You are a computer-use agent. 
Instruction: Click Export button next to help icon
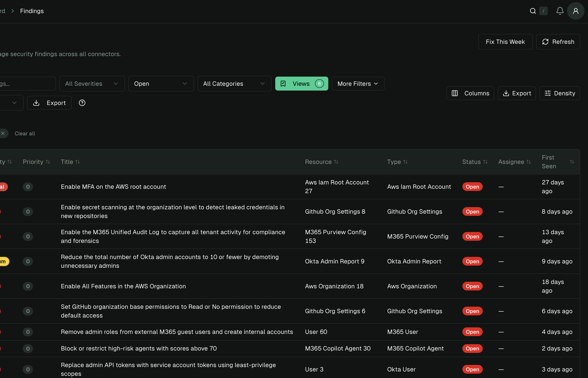tap(49, 103)
